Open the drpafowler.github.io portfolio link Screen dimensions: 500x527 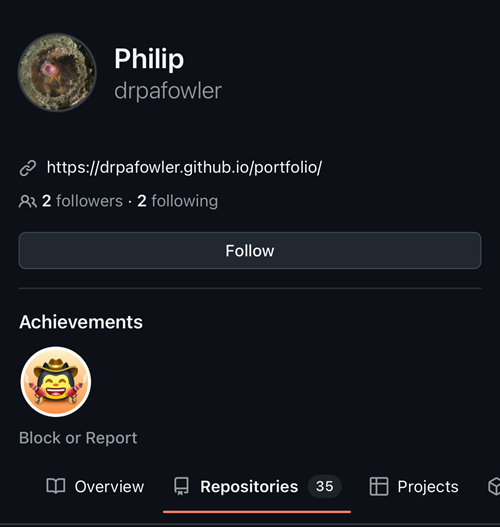tap(184, 167)
